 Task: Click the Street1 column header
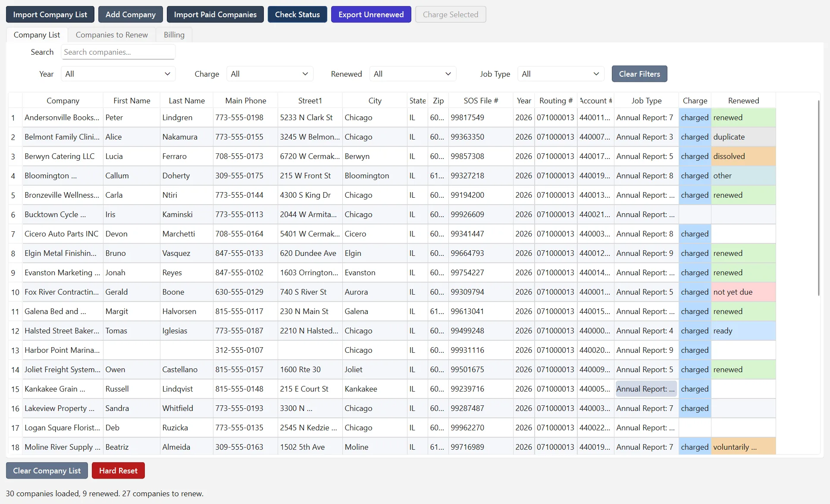click(x=310, y=100)
